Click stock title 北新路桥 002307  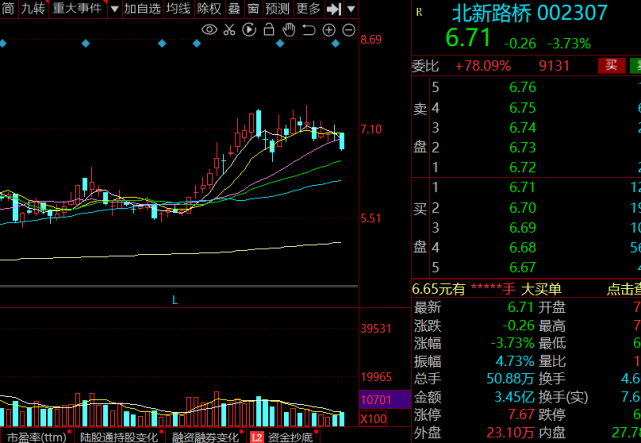(x=530, y=13)
